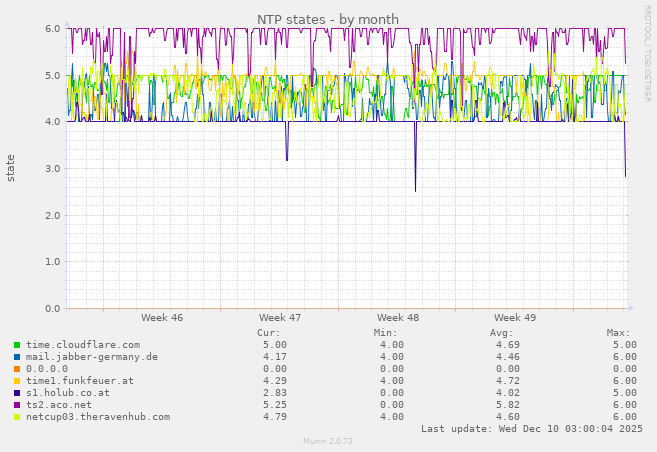Viewport: 657px width, 452px height.
Task: Click the Week 49 x-axis label
Action: 515,318
